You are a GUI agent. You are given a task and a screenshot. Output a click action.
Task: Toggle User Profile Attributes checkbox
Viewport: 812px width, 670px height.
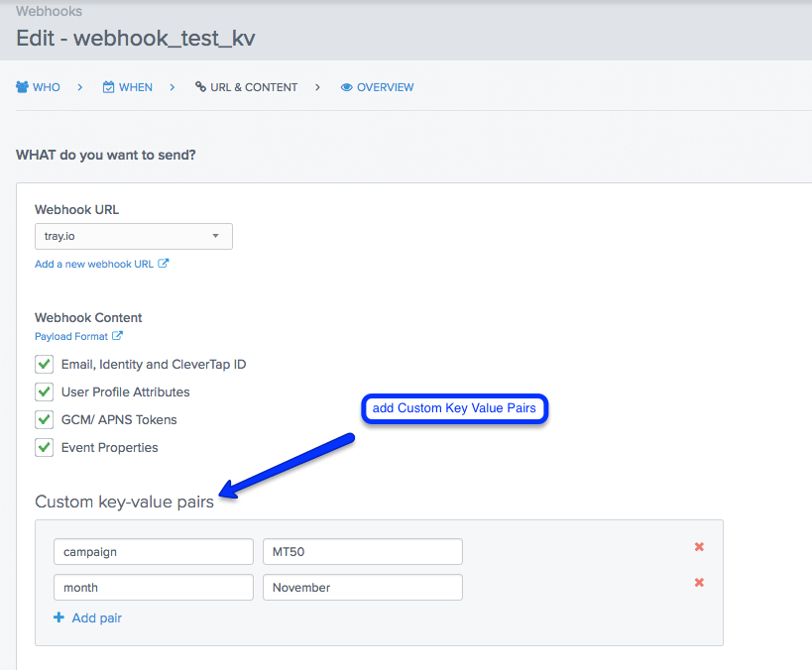tap(44, 391)
